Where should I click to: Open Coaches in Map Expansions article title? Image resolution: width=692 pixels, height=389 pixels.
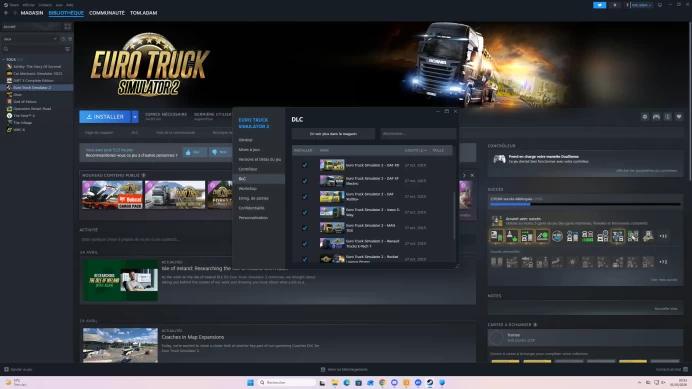point(193,337)
